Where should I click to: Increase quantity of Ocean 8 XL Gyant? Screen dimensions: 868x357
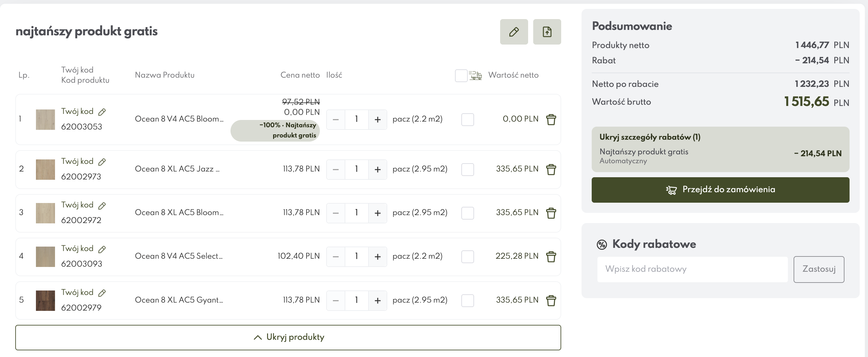[x=377, y=300]
